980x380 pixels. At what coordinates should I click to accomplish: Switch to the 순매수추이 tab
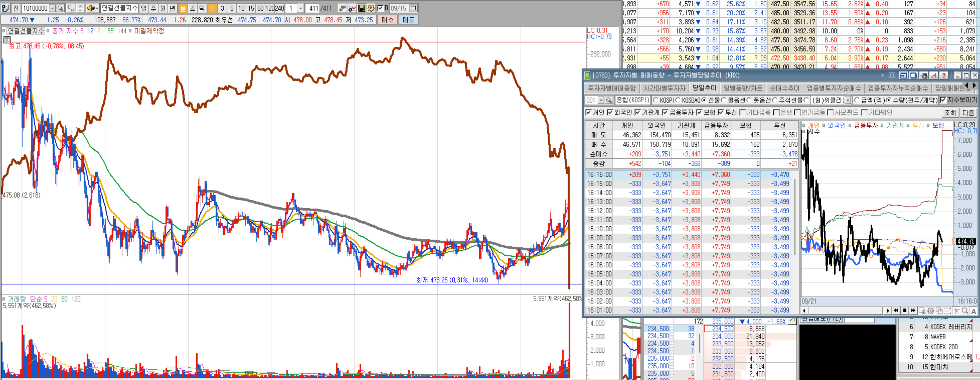[784, 88]
